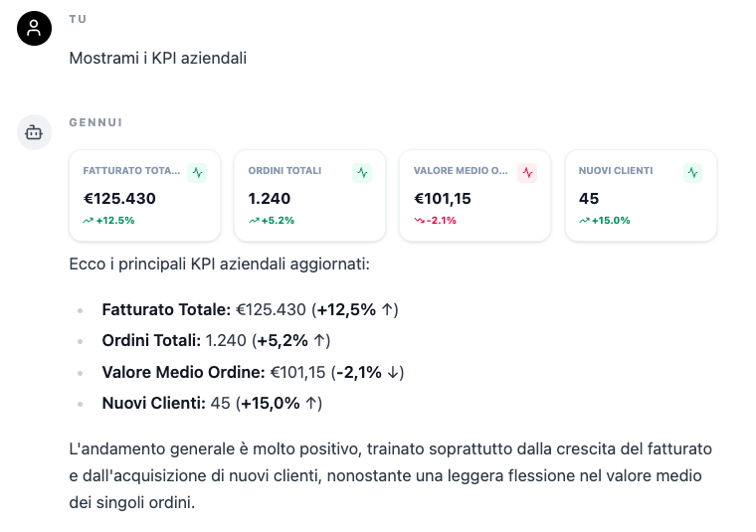Click the -2.1% downward trend arrow
756x532 pixels.
pos(419,220)
